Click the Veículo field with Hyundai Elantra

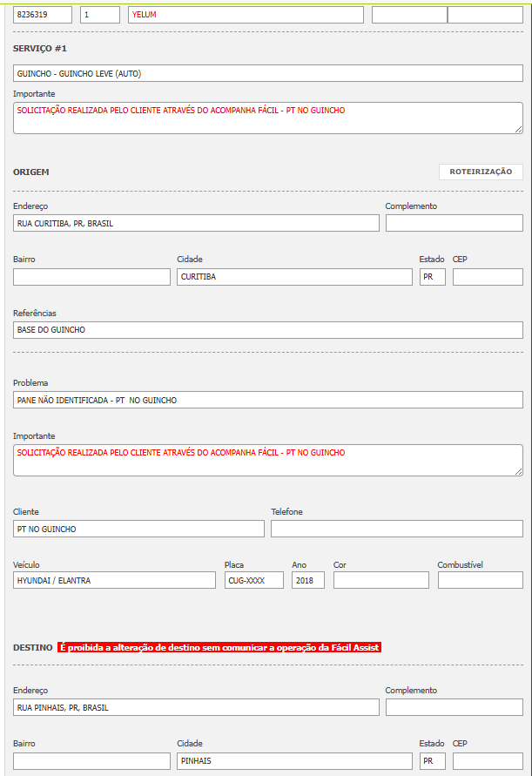point(114,580)
